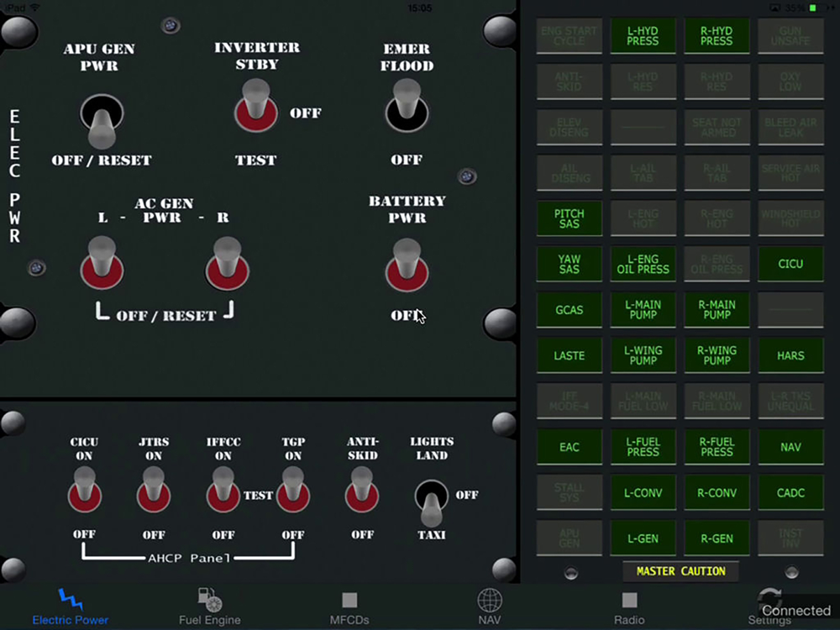Click the CICU caution indicator
The width and height of the screenshot is (840, 630).
790,264
